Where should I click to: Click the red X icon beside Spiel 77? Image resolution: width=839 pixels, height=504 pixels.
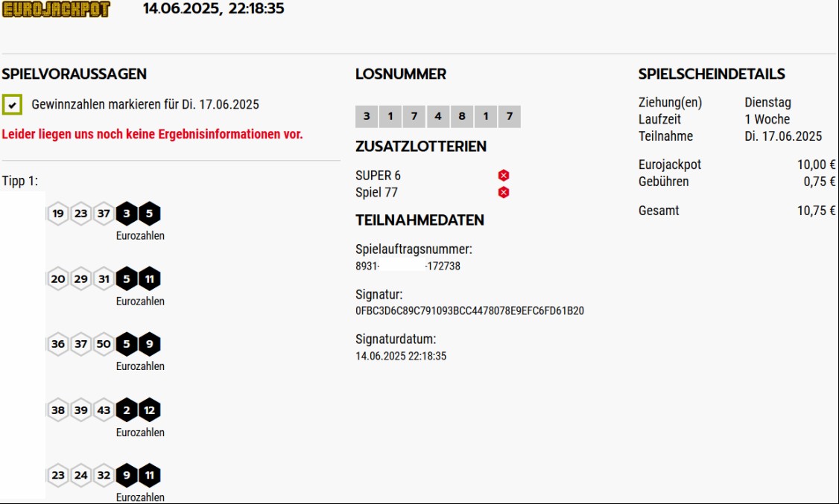[504, 192]
